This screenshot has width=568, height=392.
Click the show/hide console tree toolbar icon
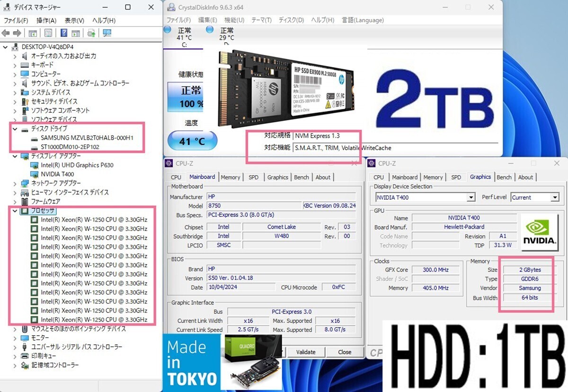pos(33,33)
